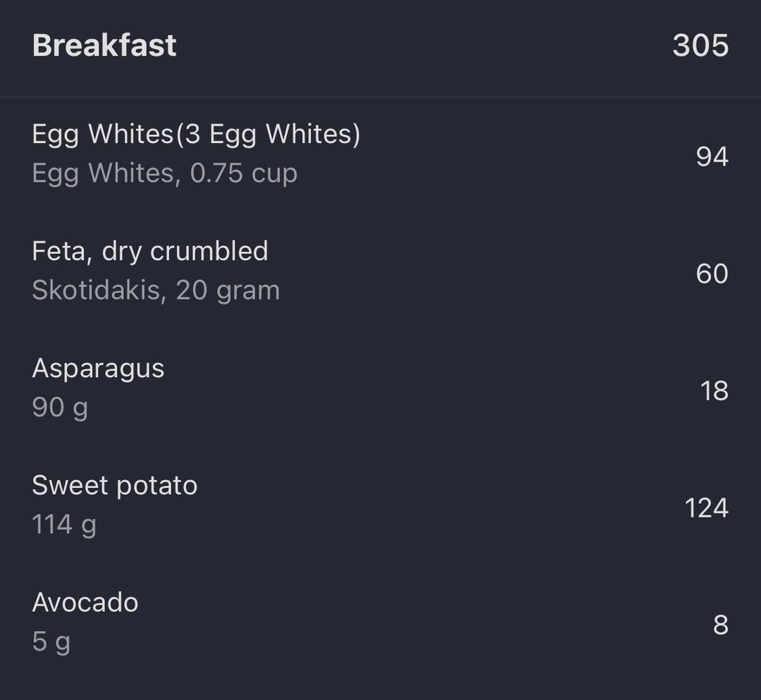Select the 0.75 cup serving text
The height and width of the screenshot is (700, 761).
tap(244, 173)
